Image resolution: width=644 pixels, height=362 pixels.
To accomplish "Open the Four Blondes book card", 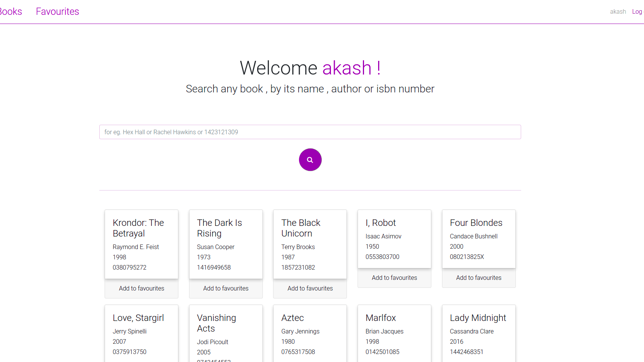I will pyautogui.click(x=479, y=239).
